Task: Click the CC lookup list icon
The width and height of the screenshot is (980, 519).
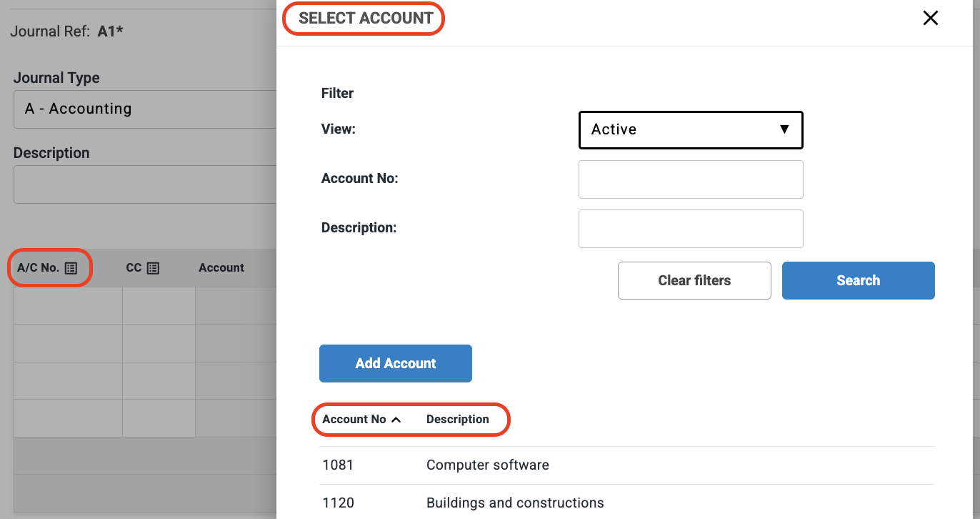Action: [153, 268]
